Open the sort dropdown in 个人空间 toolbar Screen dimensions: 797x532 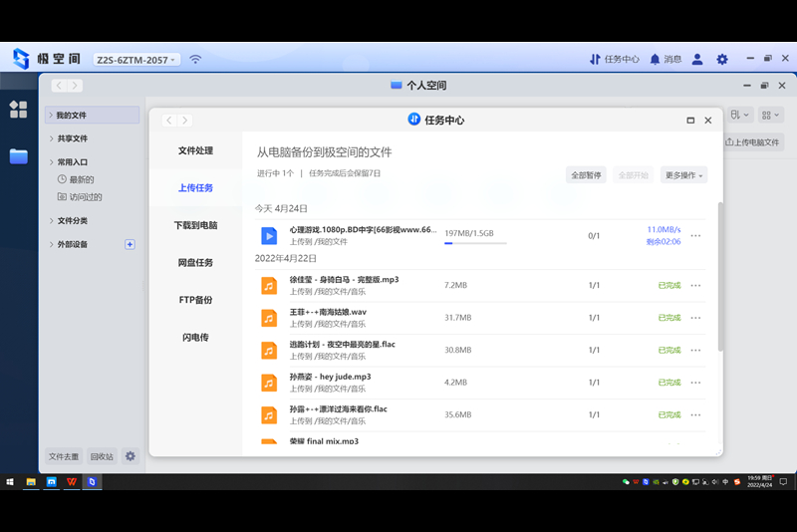tap(739, 115)
